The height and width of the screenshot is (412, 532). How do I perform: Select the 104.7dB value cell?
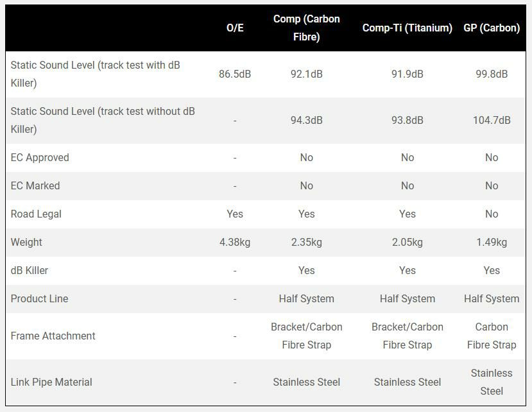click(x=491, y=121)
